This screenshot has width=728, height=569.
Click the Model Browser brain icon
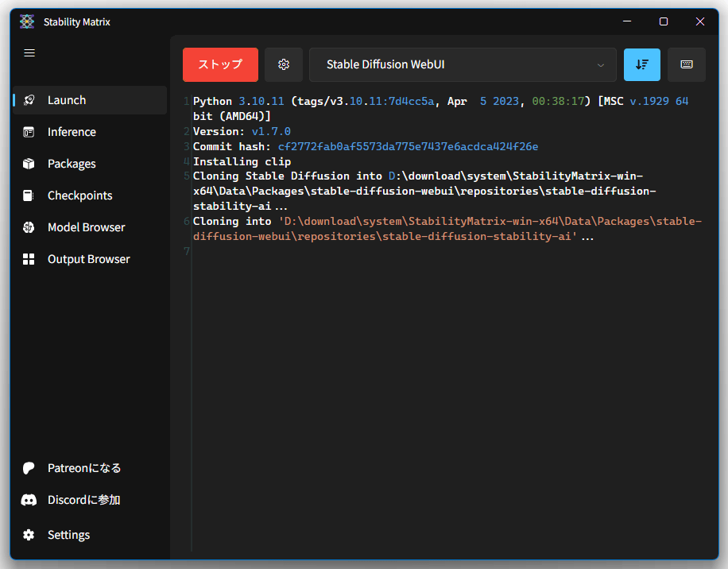click(29, 227)
